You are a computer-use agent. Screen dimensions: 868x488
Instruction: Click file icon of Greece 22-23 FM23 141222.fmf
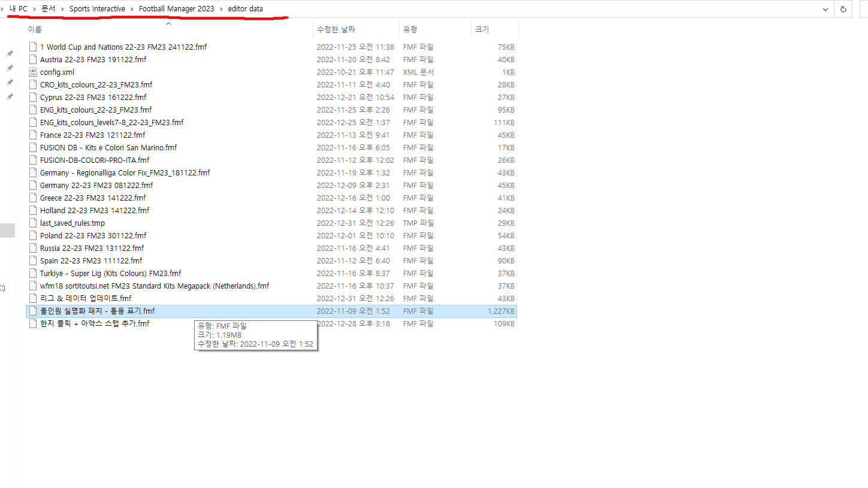tap(33, 198)
